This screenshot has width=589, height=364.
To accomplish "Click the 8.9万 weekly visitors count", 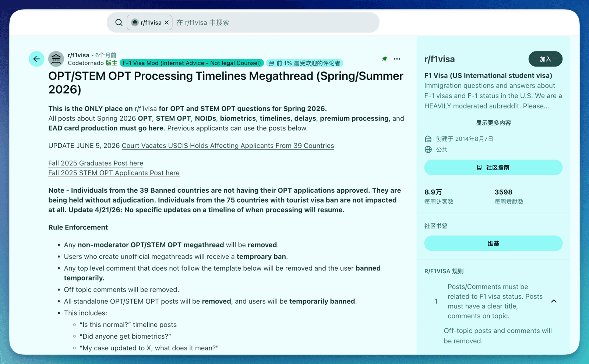I will tap(433, 192).
